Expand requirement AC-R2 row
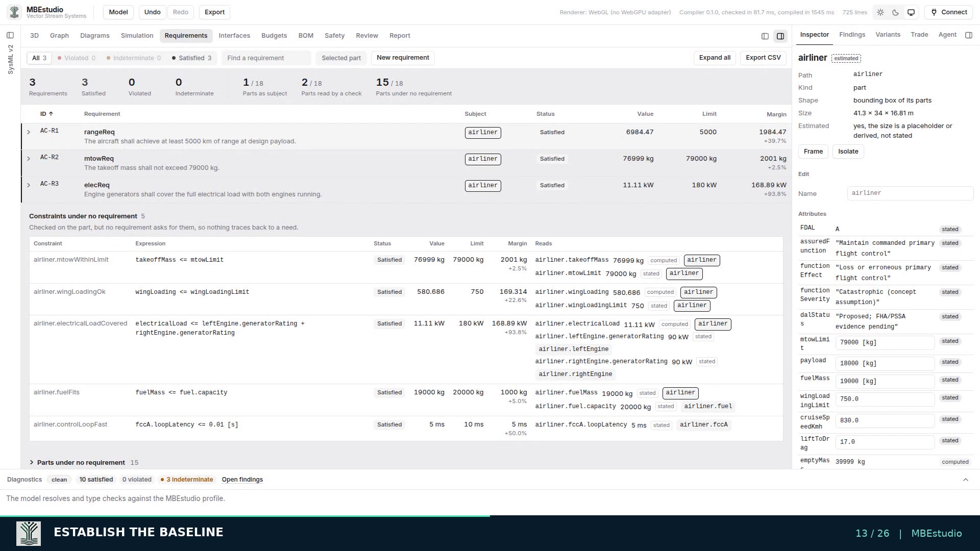The width and height of the screenshot is (980, 551). 29,159
